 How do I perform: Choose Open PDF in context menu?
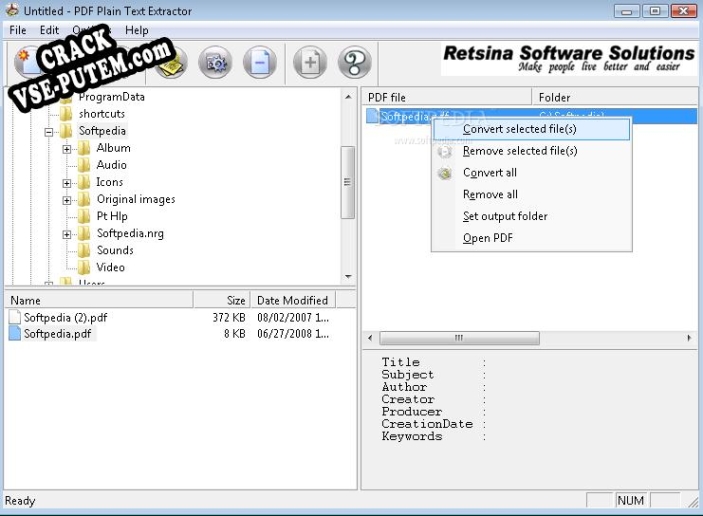point(531,238)
